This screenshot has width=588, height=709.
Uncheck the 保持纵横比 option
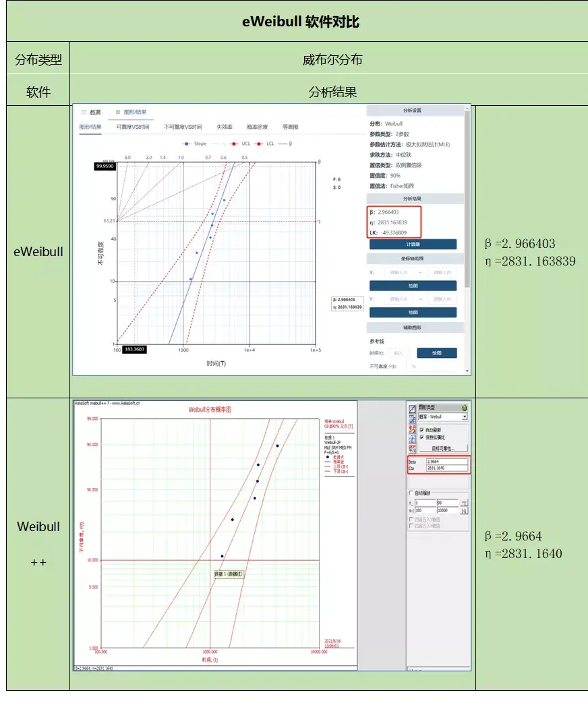421,437
